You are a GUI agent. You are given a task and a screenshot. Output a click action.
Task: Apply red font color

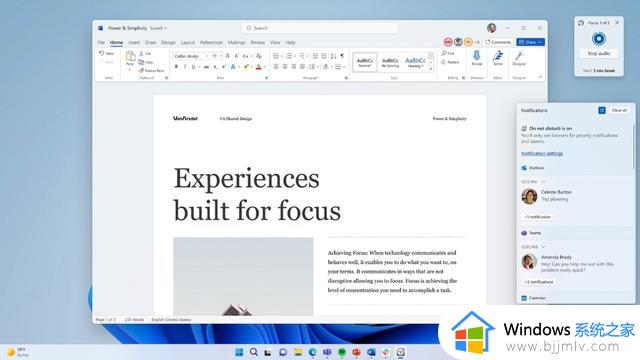click(x=258, y=67)
